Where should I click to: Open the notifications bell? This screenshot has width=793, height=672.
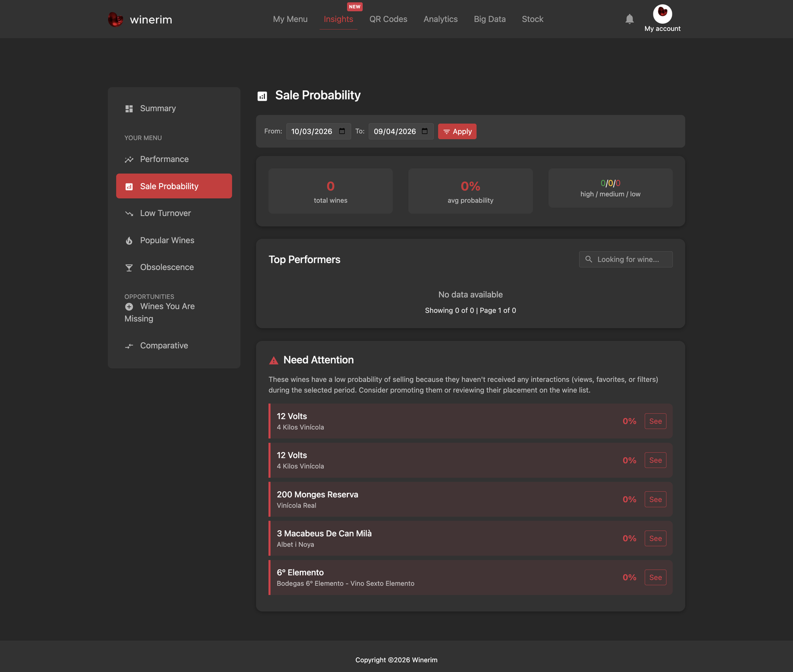pos(629,19)
